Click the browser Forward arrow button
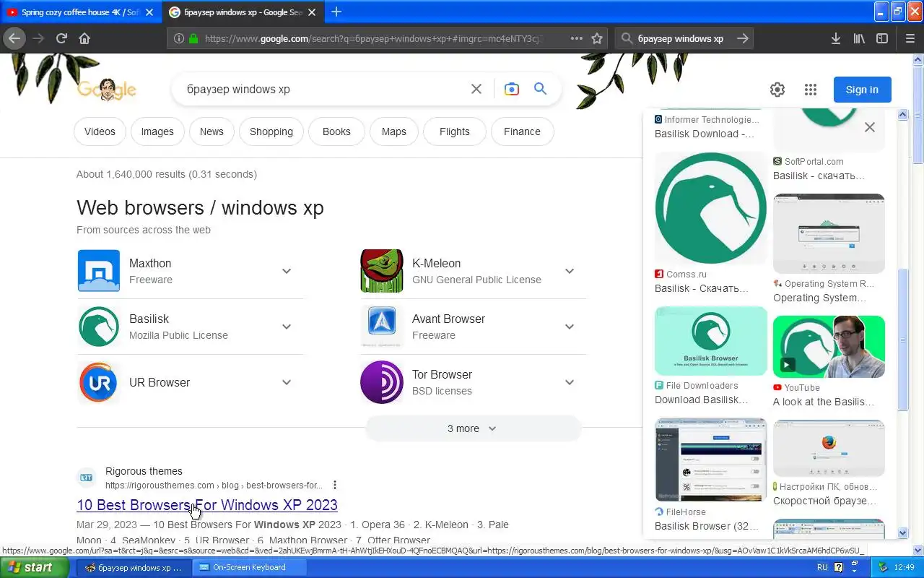The image size is (924, 578). [38, 38]
